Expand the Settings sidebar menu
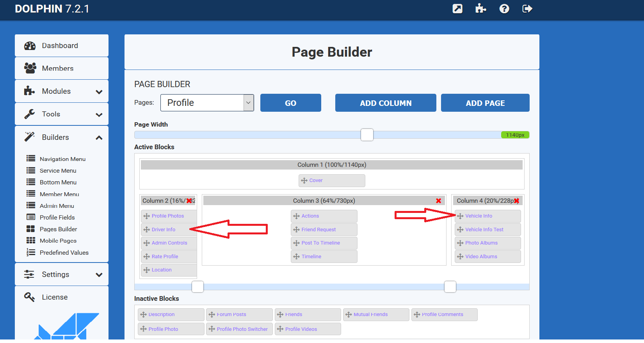Viewport: 644px width, 343px height. tap(62, 275)
